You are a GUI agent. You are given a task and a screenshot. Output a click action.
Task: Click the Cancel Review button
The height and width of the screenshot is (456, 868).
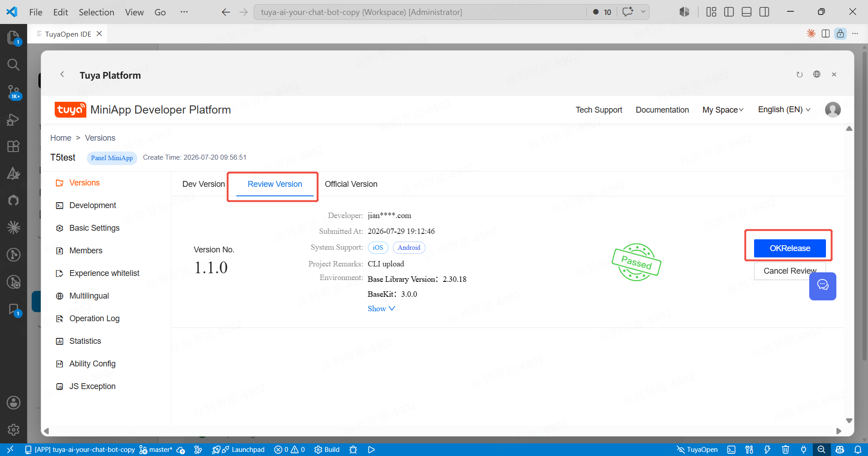pos(790,271)
